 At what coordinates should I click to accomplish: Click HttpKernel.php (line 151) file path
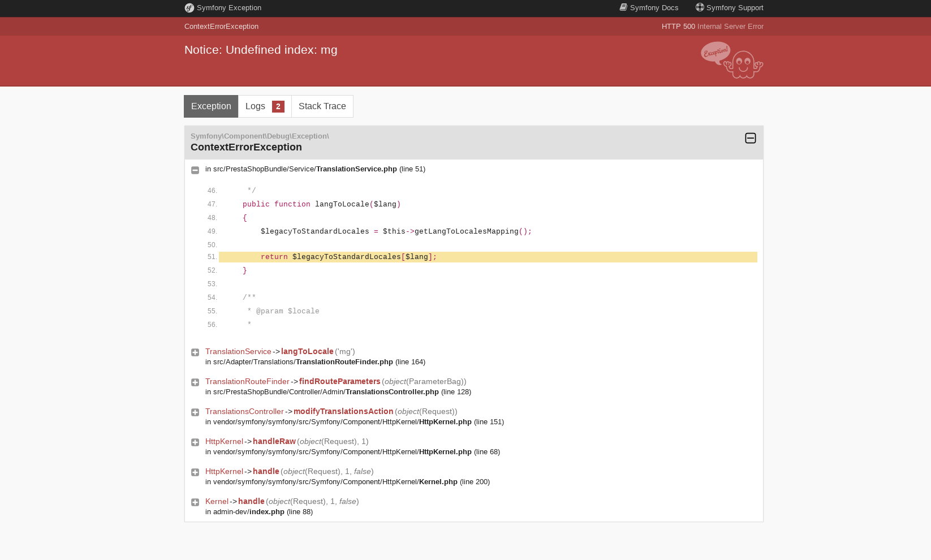click(x=355, y=422)
